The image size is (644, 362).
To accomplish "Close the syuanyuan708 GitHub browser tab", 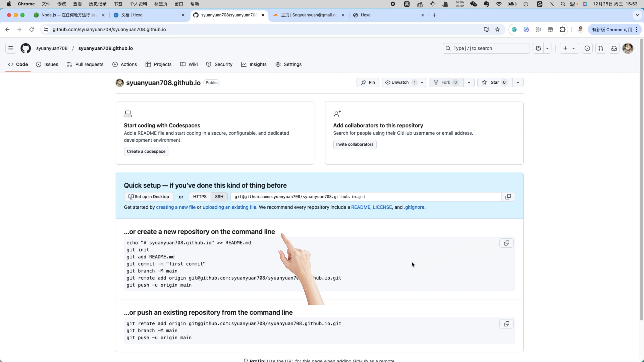I will (x=263, y=15).
